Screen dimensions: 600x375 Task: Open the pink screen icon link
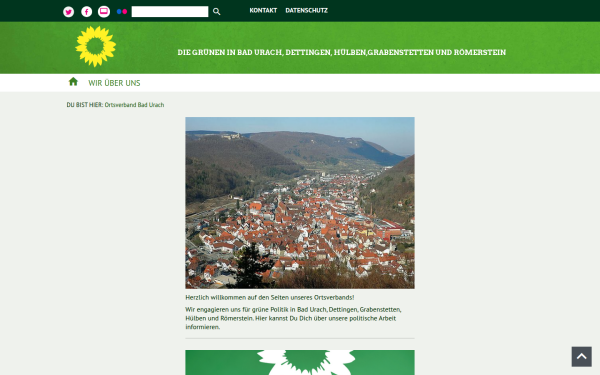point(104,12)
